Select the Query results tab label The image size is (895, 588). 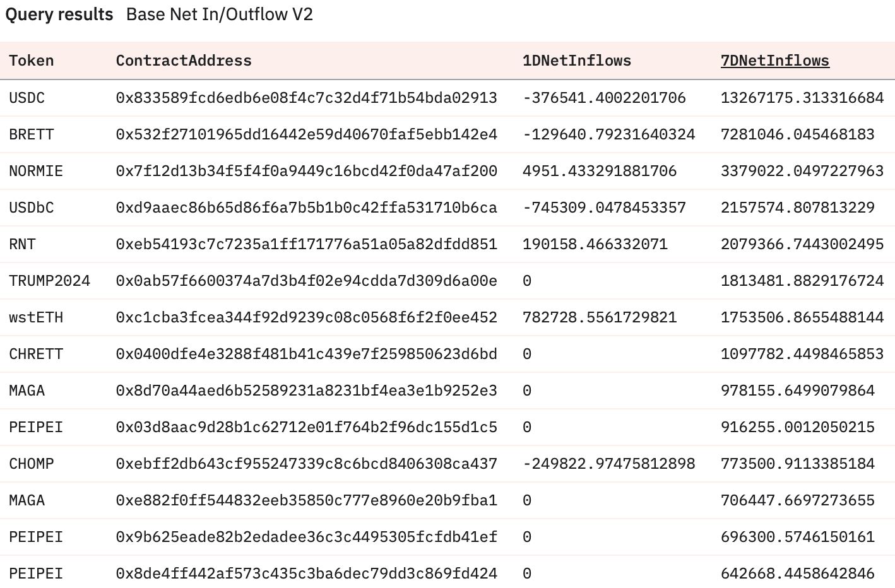59,15
